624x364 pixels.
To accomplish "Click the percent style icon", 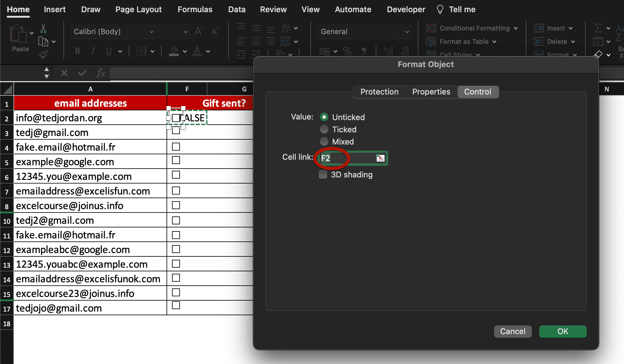I will click(347, 51).
